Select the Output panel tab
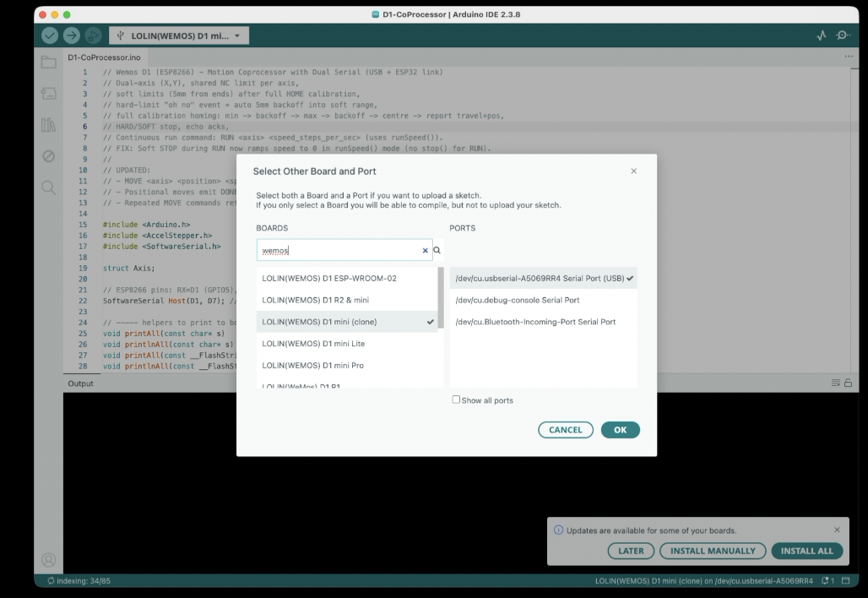 coord(80,383)
